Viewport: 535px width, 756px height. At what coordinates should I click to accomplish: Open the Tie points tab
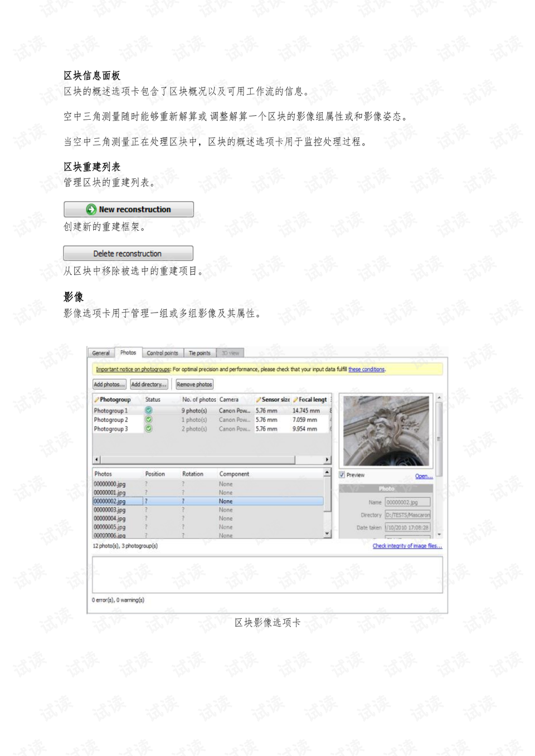tap(200, 352)
